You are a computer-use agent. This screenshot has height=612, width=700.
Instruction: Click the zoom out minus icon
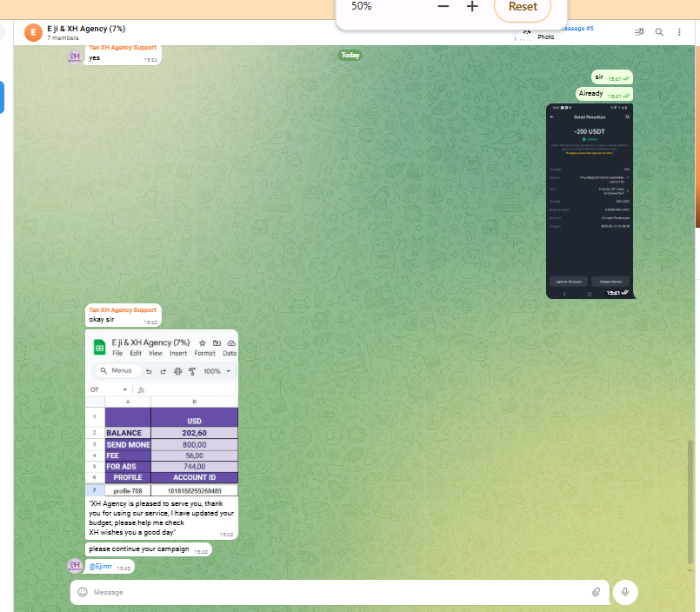443,6
